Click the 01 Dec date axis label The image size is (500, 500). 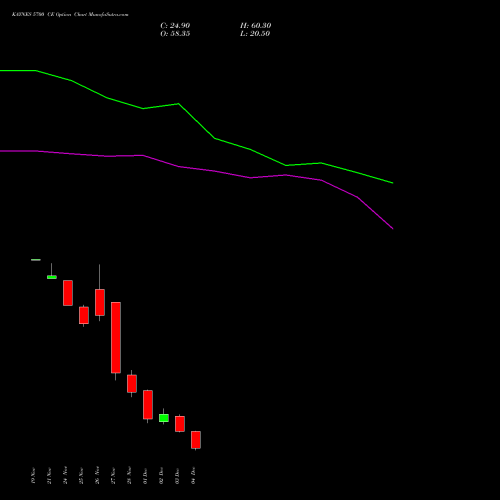coord(145,476)
